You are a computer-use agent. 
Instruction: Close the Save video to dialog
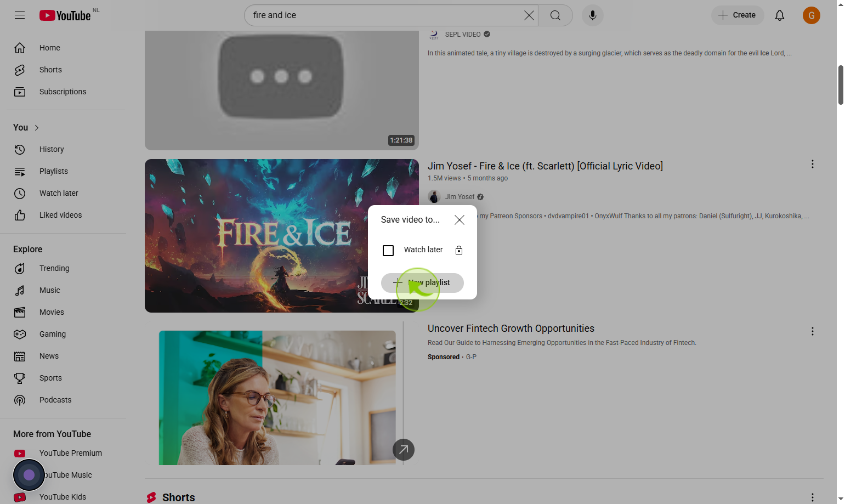460,220
